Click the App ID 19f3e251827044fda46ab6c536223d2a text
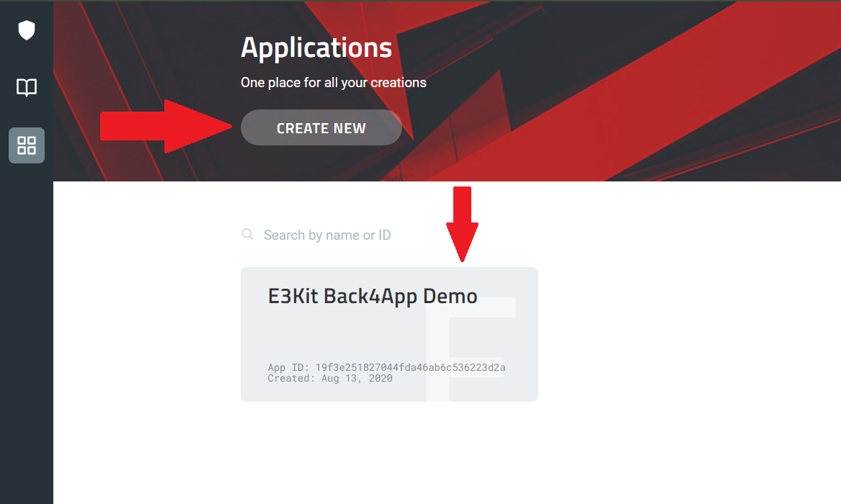 coord(386,367)
